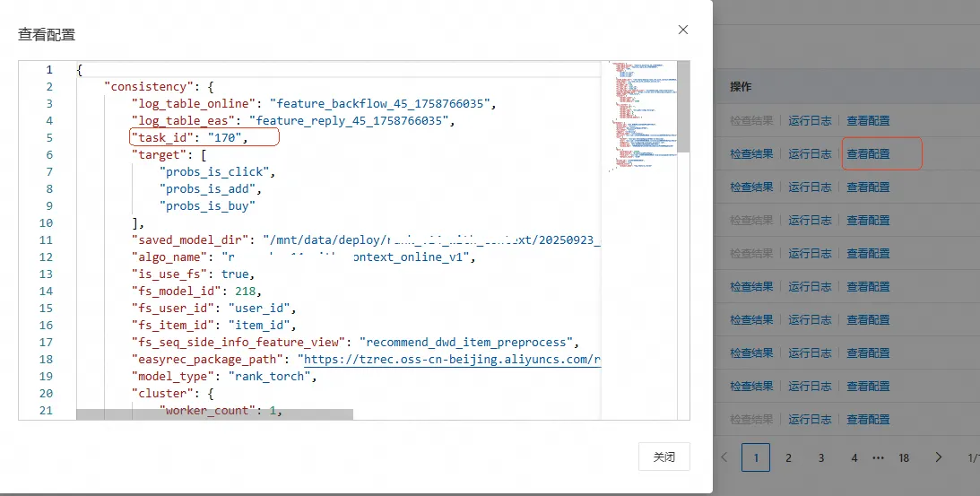
Task: Jump to last page 18
Action: [904, 457]
